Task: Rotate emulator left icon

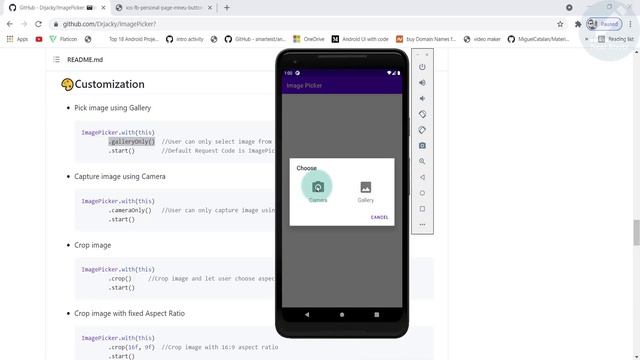Action: [422, 114]
